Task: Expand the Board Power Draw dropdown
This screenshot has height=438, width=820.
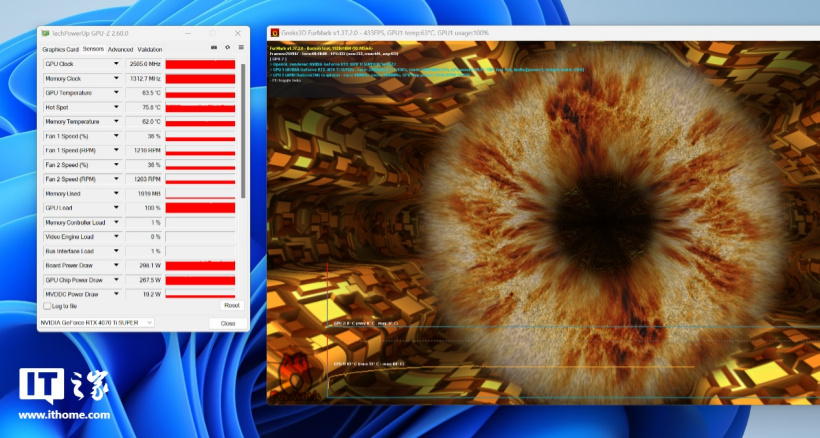Action: coord(116,266)
